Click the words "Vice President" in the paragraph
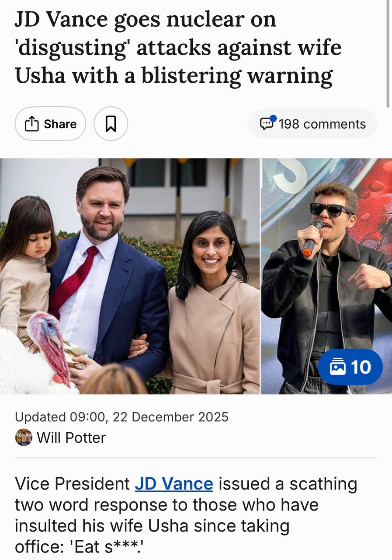Screen dimensions: 392x560 coord(72,484)
